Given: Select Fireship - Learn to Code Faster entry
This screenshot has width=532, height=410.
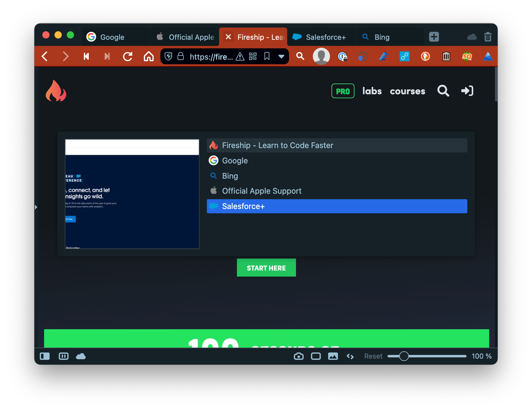Looking at the screenshot, I should 337,145.
